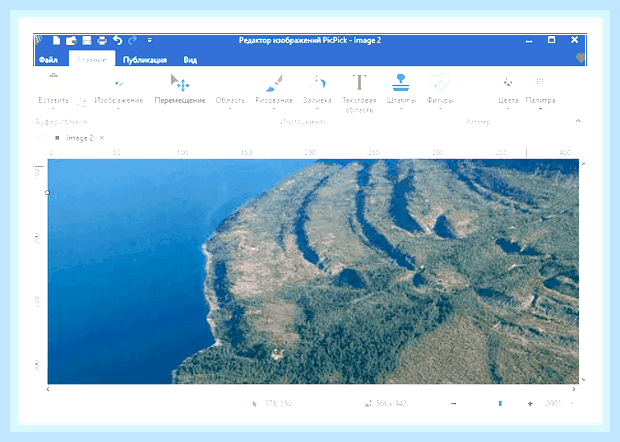Open the quick access toolbar customize dropdown

[x=149, y=40]
